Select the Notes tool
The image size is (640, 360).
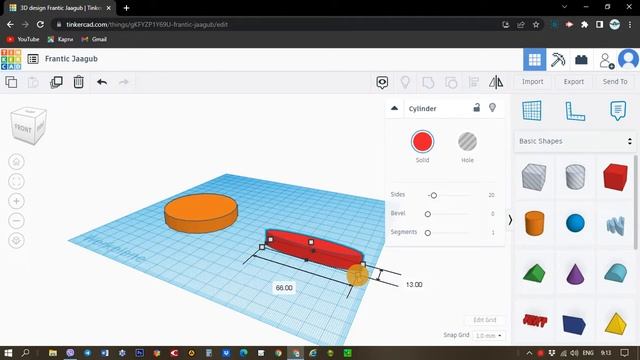point(618,111)
